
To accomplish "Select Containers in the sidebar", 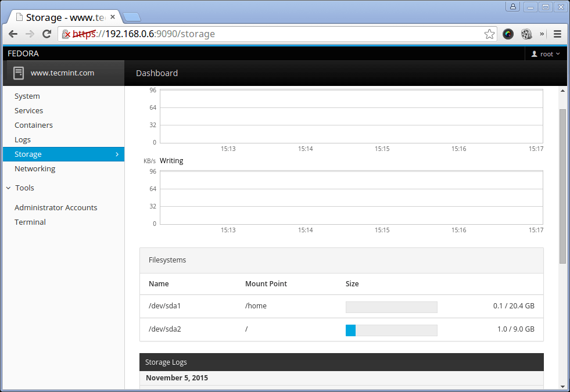I will point(34,125).
